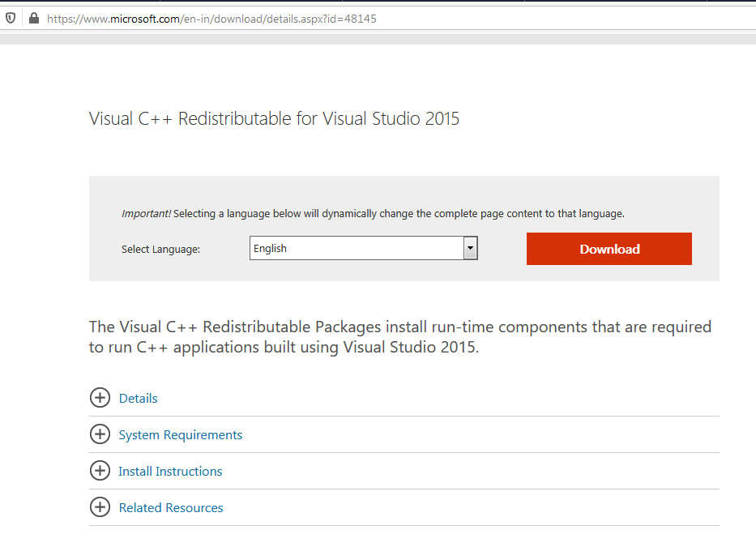The width and height of the screenshot is (756, 547).
Task: Click the gray bar below the address bar
Action: coord(378,38)
